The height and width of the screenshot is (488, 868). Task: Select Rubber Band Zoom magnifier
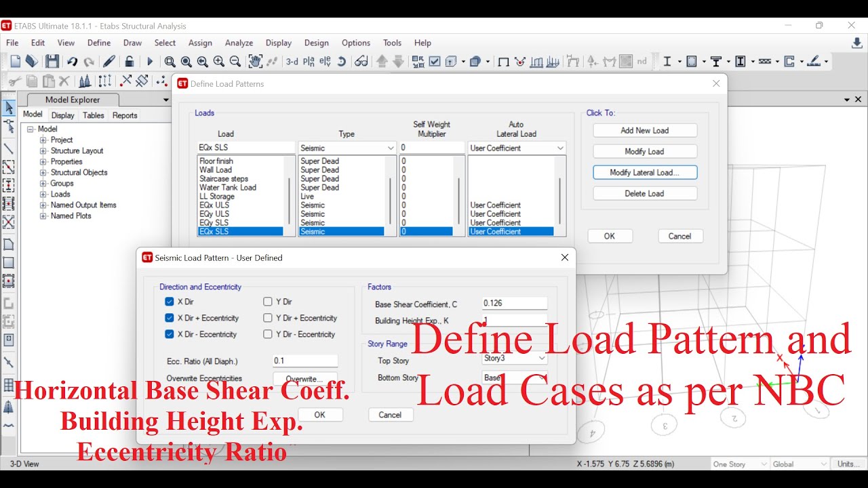coord(170,62)
